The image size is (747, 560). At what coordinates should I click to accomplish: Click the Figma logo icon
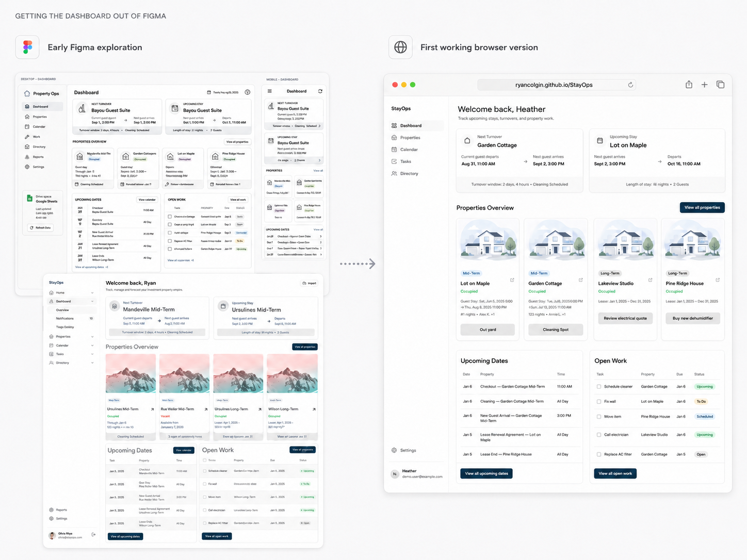pyautogui.click(x=27, y=47)
